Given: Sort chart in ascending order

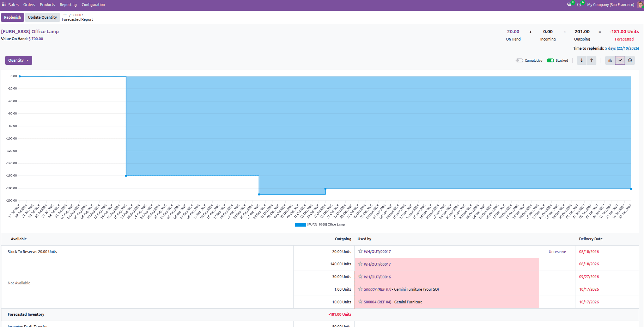Looking at the screenshot, I should [x=592, y=60].
